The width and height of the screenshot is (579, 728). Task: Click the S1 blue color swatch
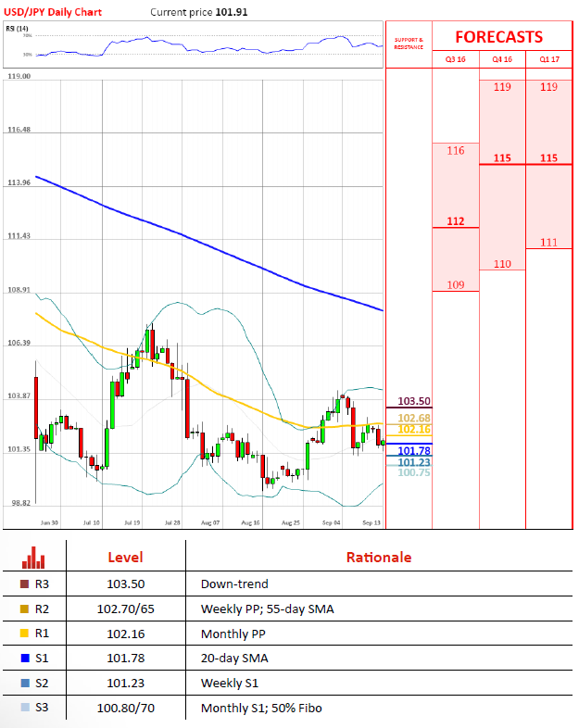point(25,658)
